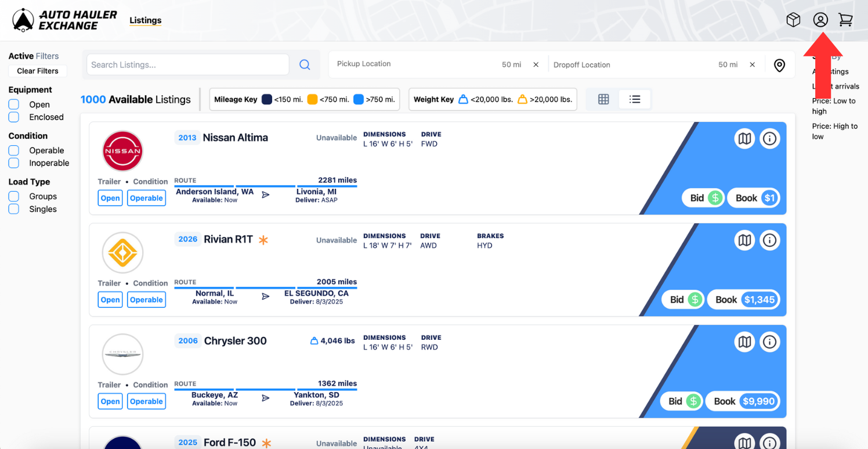Viewport: 868px width, 449px height.
Task: Click the Nissan Altima title
Action: [235, 138]
